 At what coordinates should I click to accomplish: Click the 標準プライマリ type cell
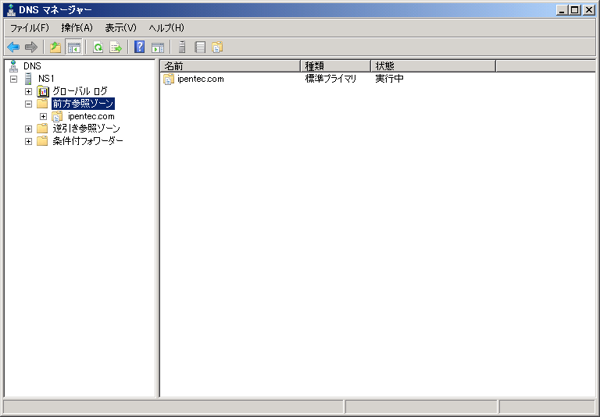(331, 79)
